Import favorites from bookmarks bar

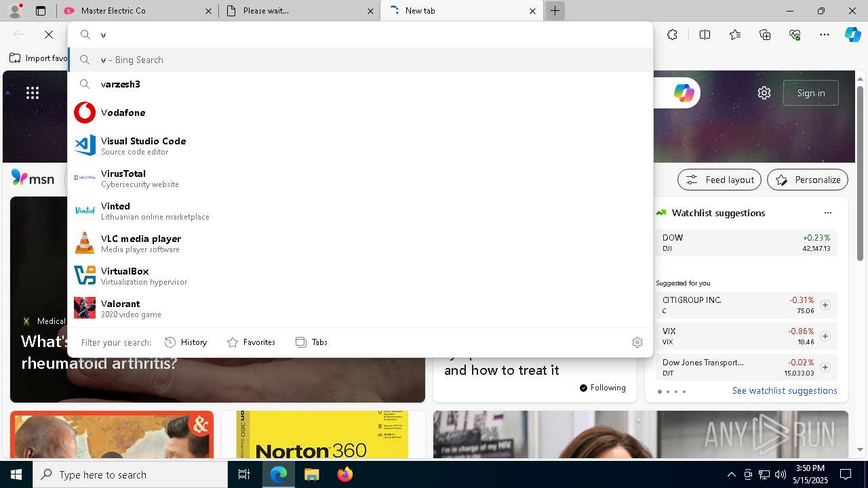[x=39, y=58]
